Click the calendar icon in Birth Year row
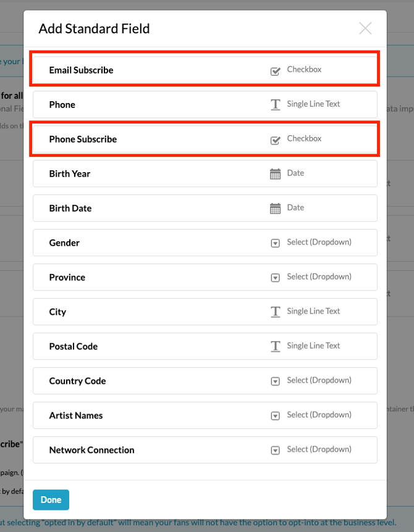414x532 pixels. pos(276,174)
